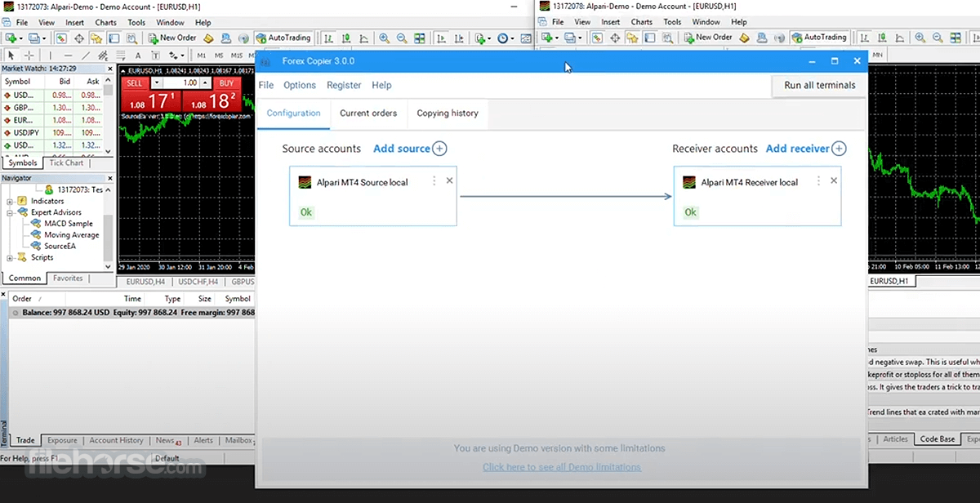
Task: Select MACD Sample expert advisor
Action: coord(69,223)
